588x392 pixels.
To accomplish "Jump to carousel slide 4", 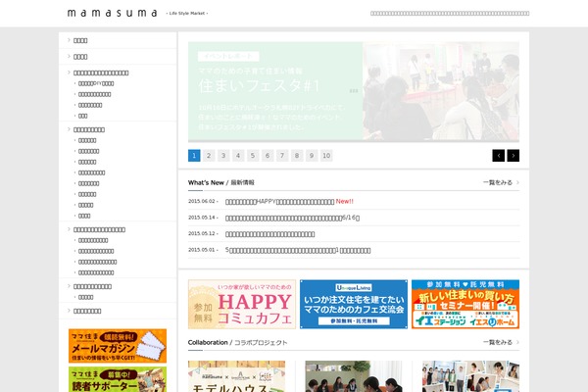I will 238,155.
